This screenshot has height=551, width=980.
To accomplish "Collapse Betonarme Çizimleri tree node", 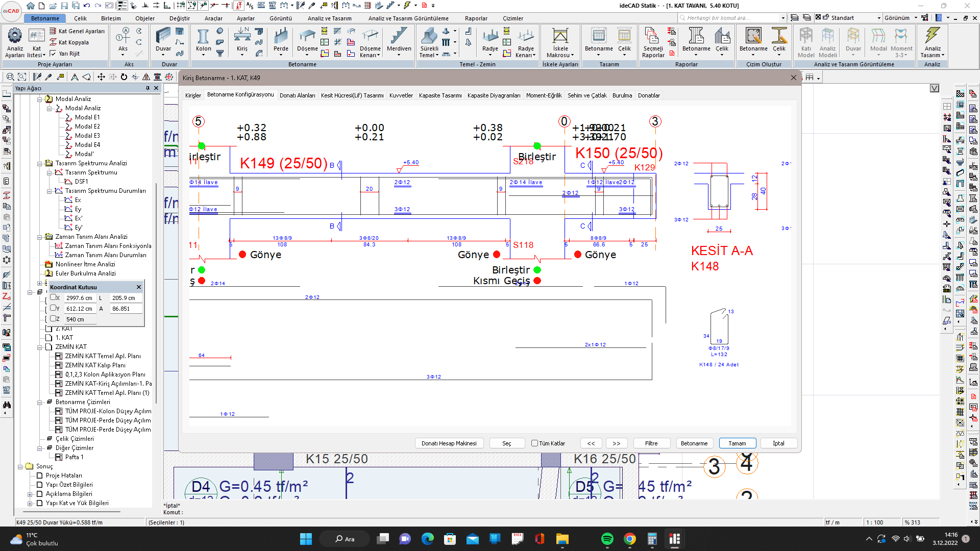I will (39, 402).
